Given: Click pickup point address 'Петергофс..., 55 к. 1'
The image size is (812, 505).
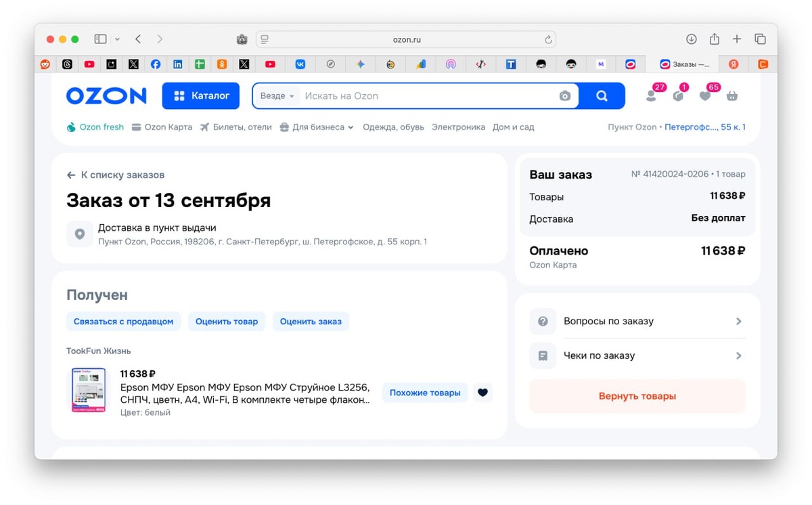Looking at the screenshot, I should 705,127.
